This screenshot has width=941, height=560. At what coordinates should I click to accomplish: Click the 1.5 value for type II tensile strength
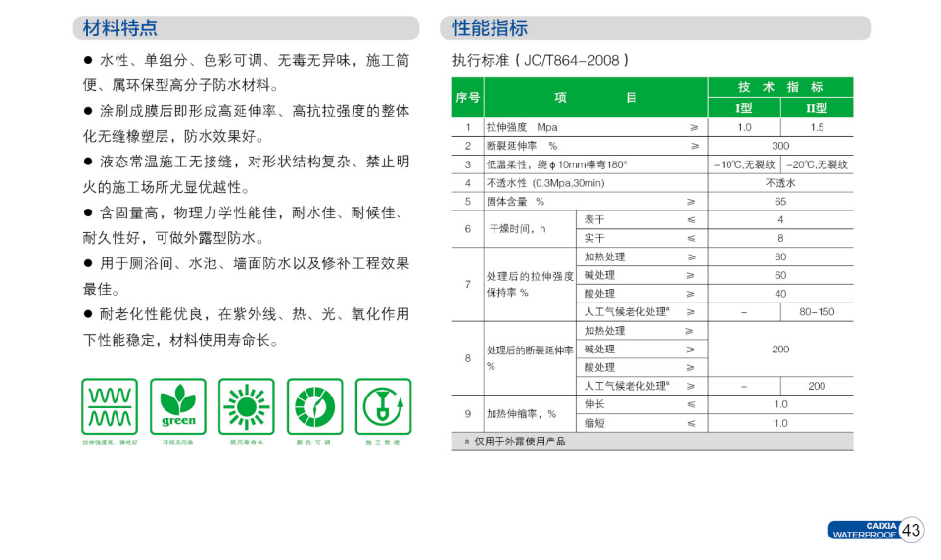(x=817, y=127)
